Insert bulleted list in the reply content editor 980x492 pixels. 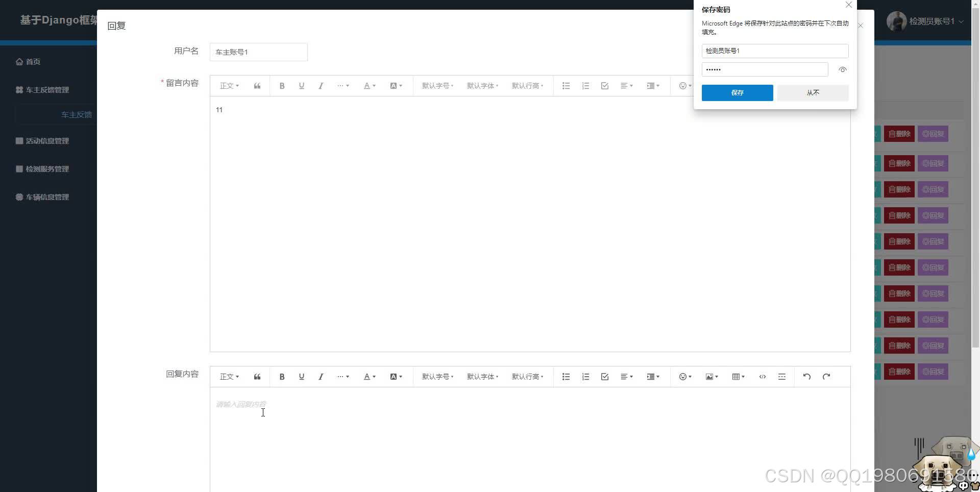(566, 377)
